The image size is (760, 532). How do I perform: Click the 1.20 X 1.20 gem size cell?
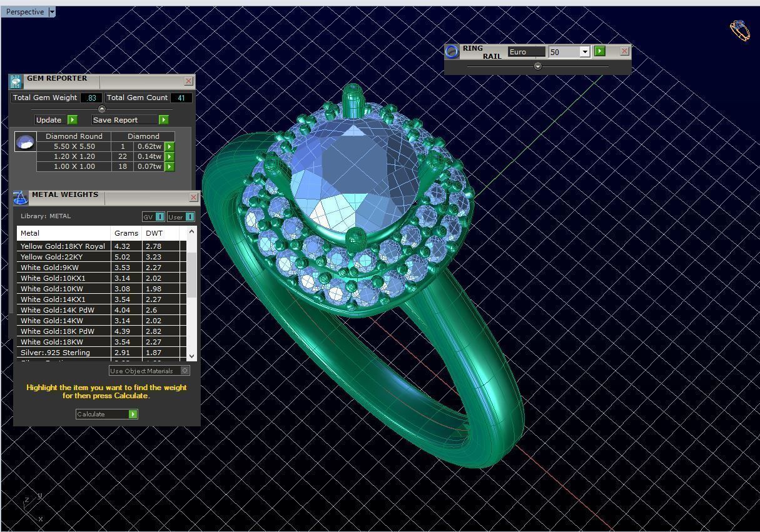click(74, 156)
